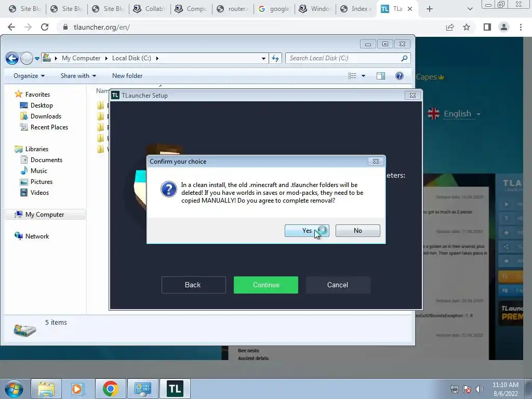This screenshot has height=399, width=532.
Task: Go back in Chrome browser
Action: click(11, 27)
